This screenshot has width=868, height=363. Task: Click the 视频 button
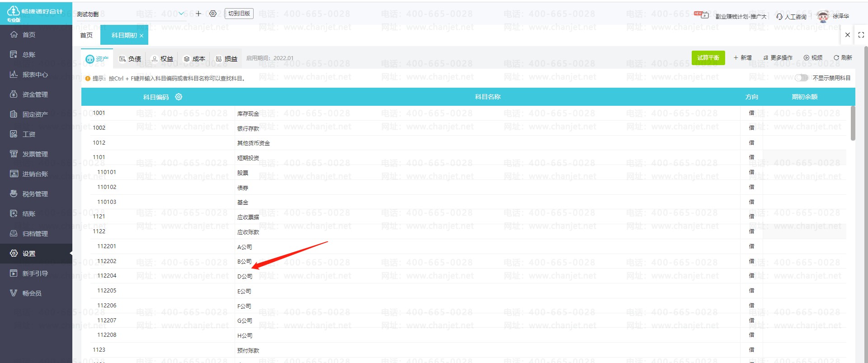point(813,58)
